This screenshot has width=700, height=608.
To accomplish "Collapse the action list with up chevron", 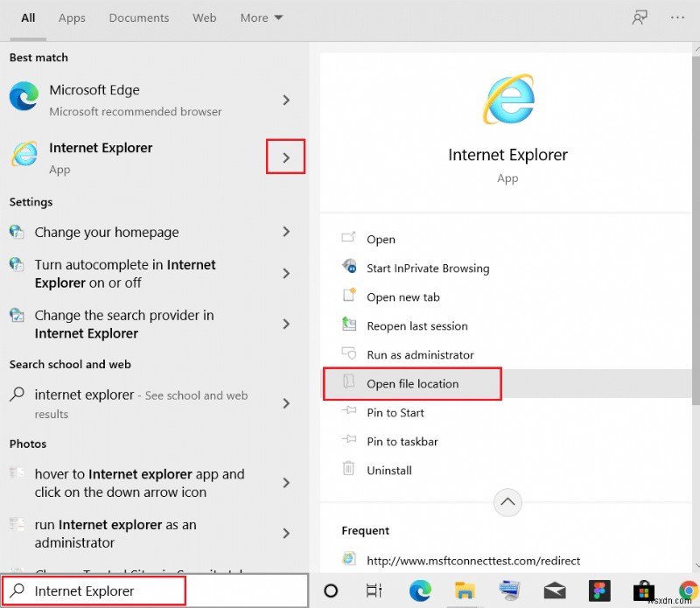I will [507, 502].
